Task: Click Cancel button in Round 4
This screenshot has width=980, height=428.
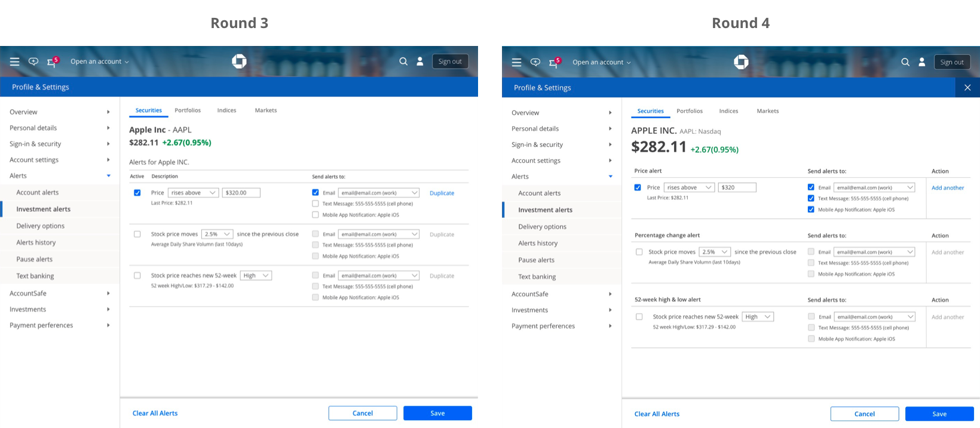Action: (865, 414)
